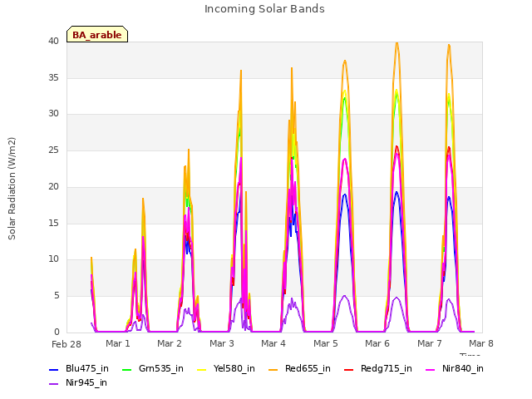Toggle the Yel580_in legend entry
This screenshot has height=399, width=532.
point(226,368)
